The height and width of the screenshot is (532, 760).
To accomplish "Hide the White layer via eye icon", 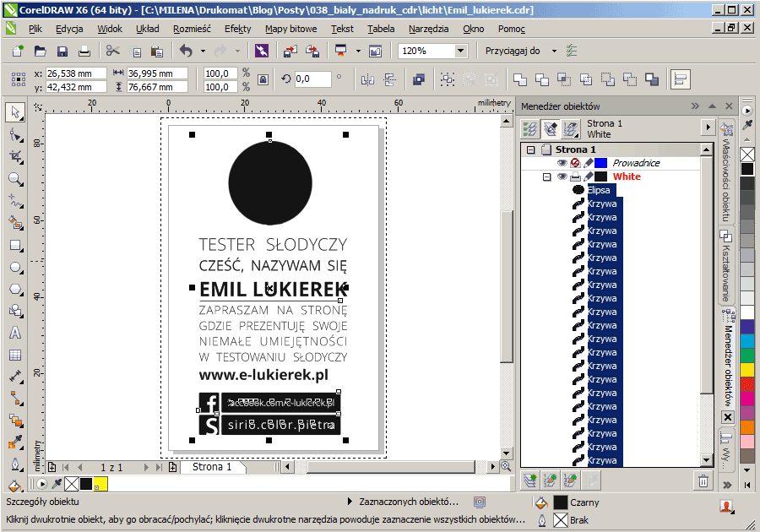I will click(562, 176).
